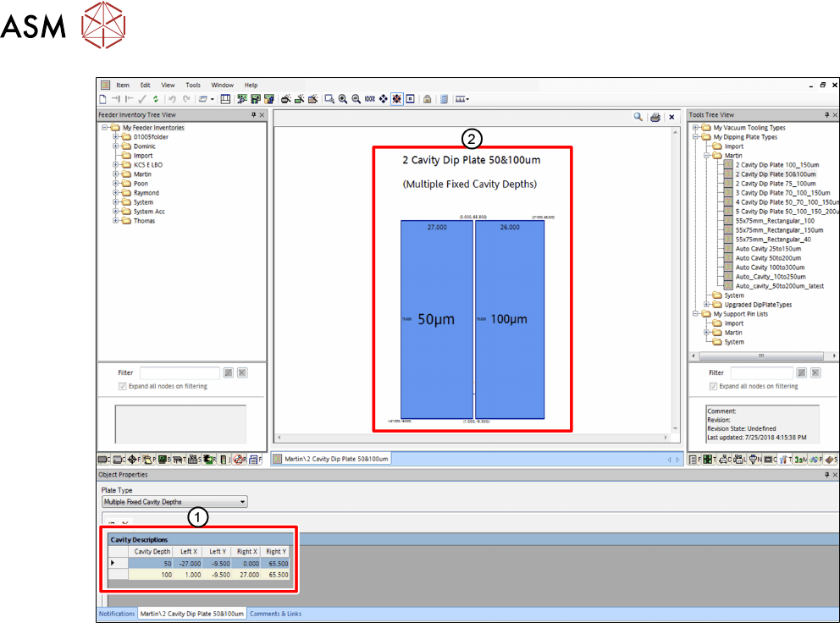Select the Martin\2 Cavity Dip Plate 50&100um viewer tab
Screen dimensions: 840x623
tap(331, 459)
